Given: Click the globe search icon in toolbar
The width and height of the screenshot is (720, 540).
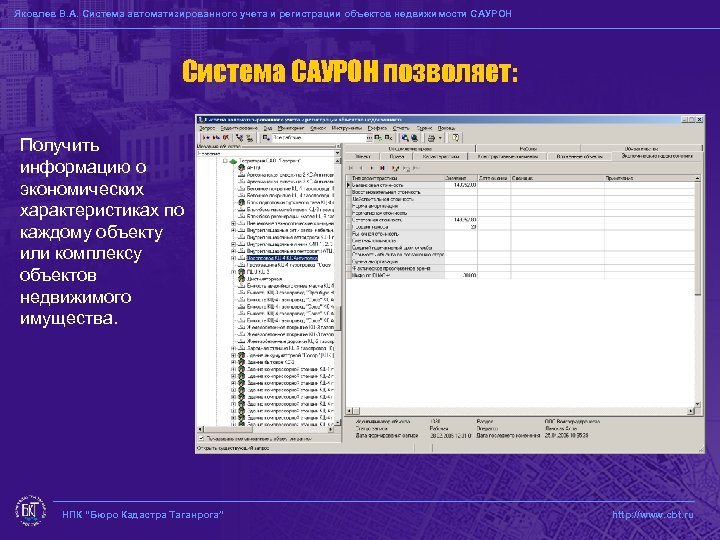Looking at the screenshot, I should click(415, 137).
